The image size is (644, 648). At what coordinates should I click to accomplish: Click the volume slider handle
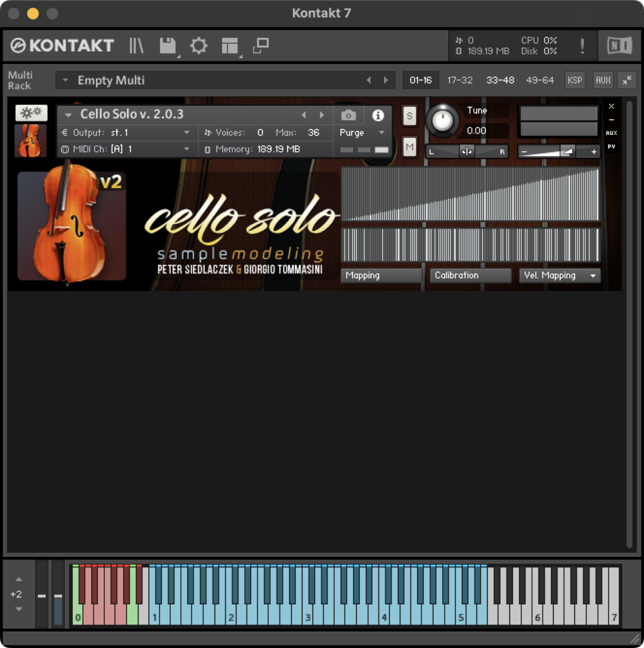[568, 152]
